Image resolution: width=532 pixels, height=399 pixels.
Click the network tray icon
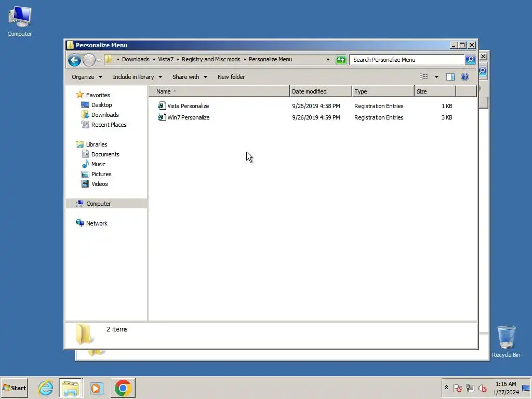tap(470, 388)
